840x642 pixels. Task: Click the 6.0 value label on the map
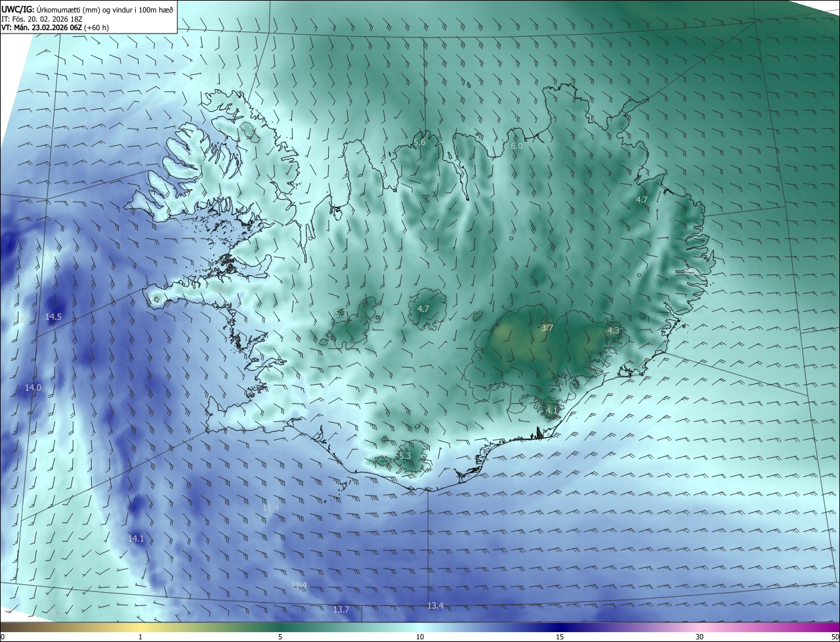[516, 146]
